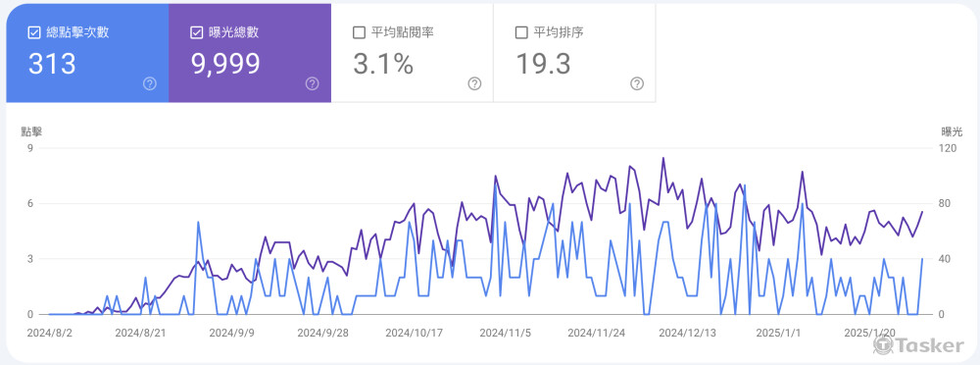The width and height of the screenshot is (980, 365).
Task: Open help icon on 平均排序 card
Action: pos(637,84)
